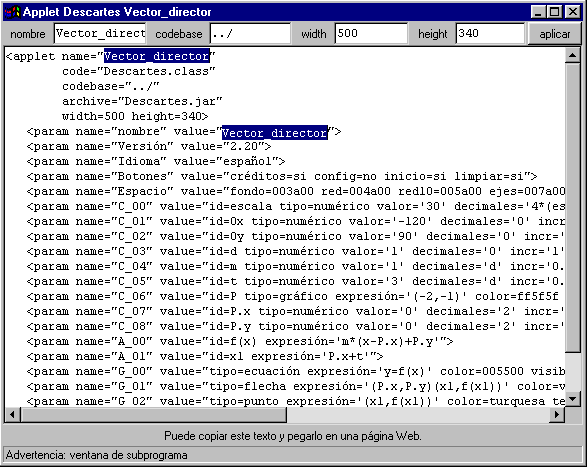The height and width of the screenshot is (468, 588).
Task: Click the highlighted Vector_director in applet name line
Action: pyautogui.click(x=156, y=56)
